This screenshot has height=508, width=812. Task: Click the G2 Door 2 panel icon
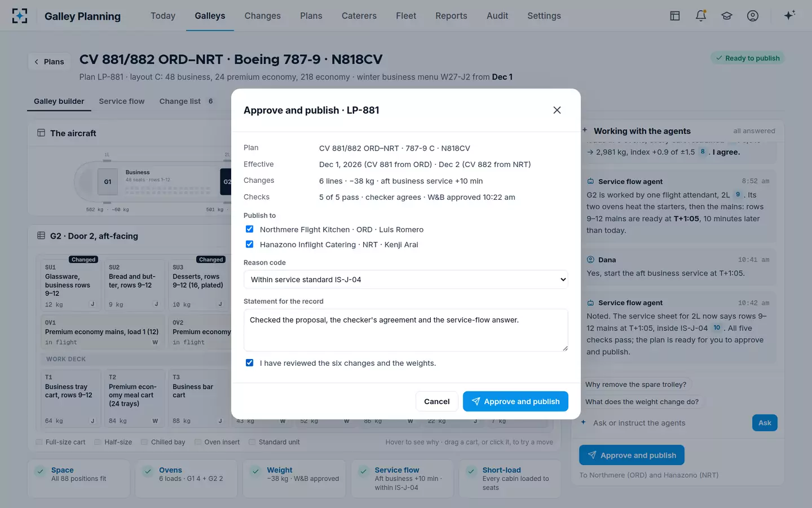pyautogui.click(x=41, y=236)
